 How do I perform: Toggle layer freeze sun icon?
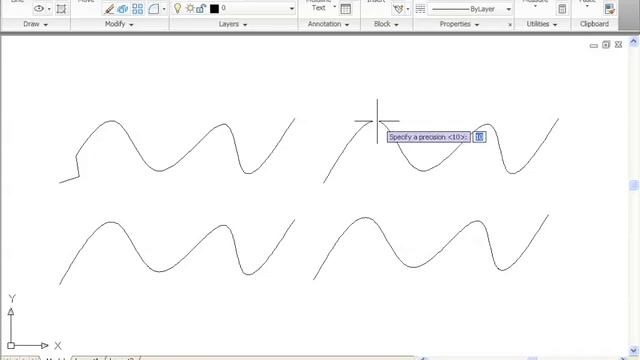coord(190,8)
